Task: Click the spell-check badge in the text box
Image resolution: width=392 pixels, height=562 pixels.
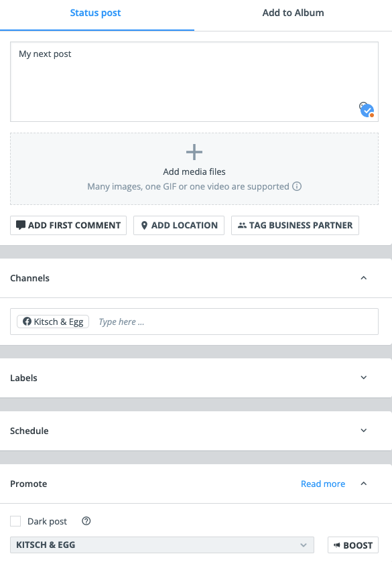Action: click(x=367, y=110)
